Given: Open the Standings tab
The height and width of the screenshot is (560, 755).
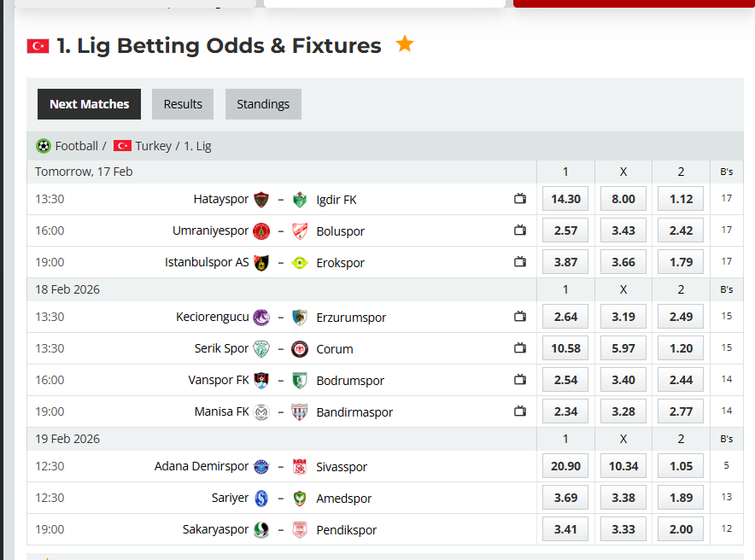Looking at the screenshot, I should pos(263,103).
